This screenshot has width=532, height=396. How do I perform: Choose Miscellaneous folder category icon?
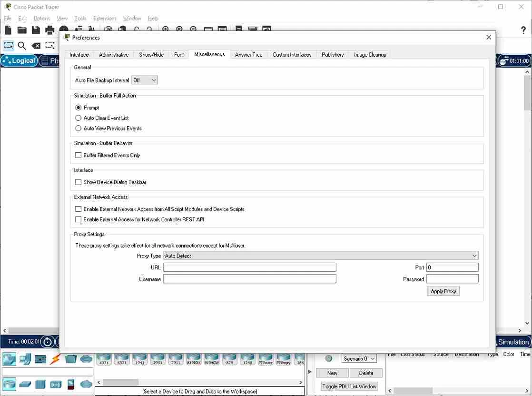click(71, 359)
